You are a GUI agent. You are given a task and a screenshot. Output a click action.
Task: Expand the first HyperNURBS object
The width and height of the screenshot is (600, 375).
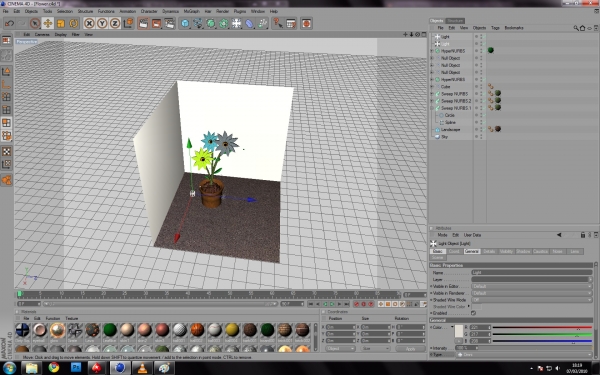[x=432, y=51]
